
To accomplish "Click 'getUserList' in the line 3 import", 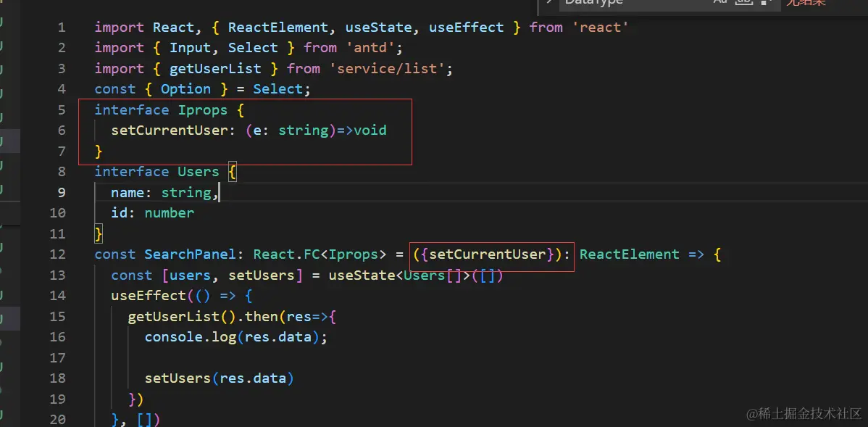I will (x=215, y=69).
